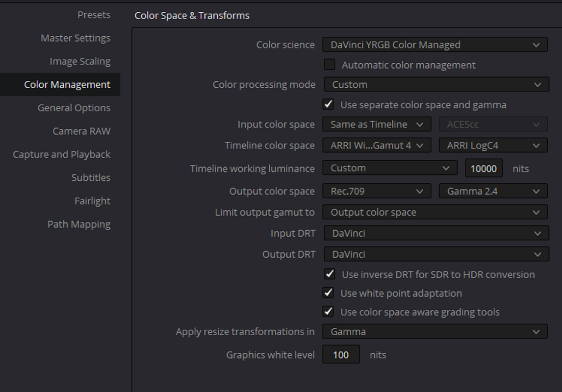Open the Output DRT dropdown
Viewport: 562px width, 392px height.
(436, 254)
